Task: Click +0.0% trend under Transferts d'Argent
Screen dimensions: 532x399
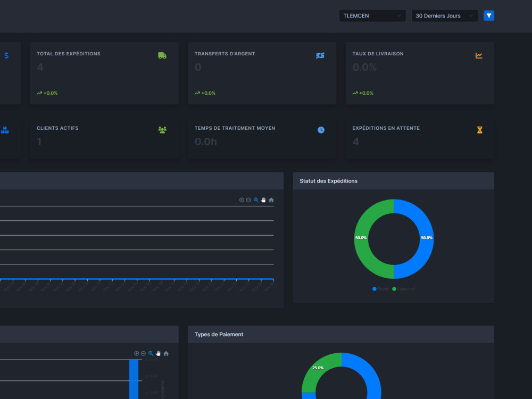Action: point(205,93)
